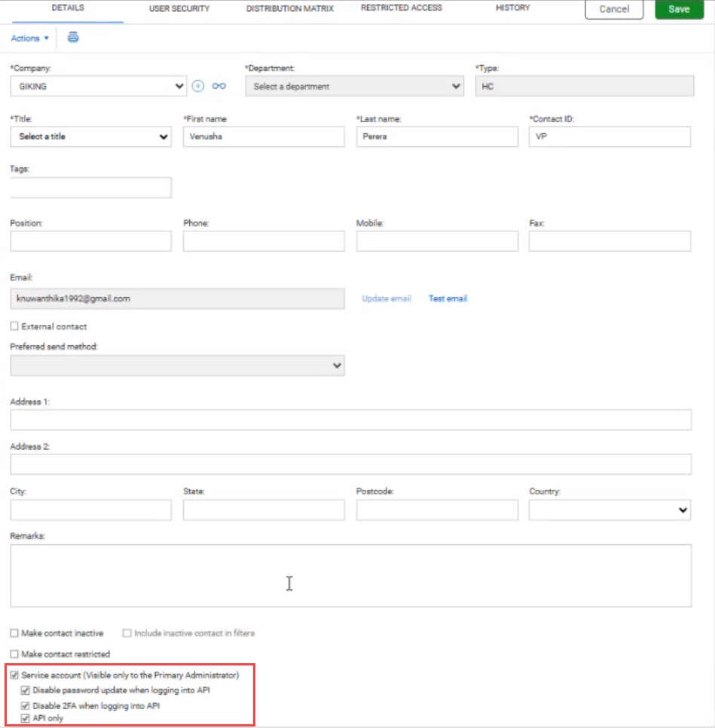Open the Distribution Matrix tab
The height and width of the screenshot is (728, 715).
tap(289, 9)
